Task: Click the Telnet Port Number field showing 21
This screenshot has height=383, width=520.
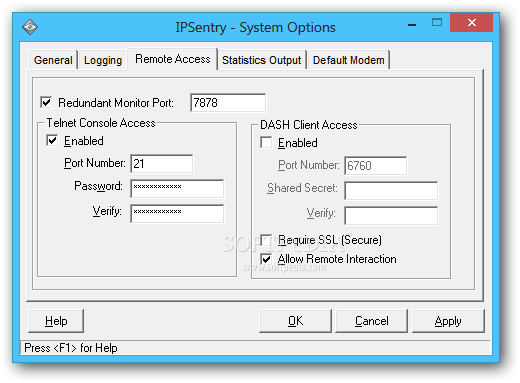Action: click(x=162, y=164)
